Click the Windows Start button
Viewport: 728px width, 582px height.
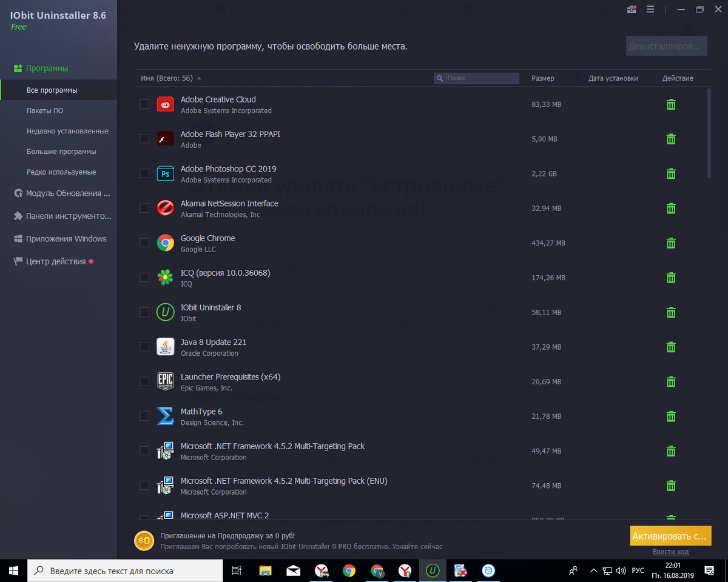(x=13, y=570)
